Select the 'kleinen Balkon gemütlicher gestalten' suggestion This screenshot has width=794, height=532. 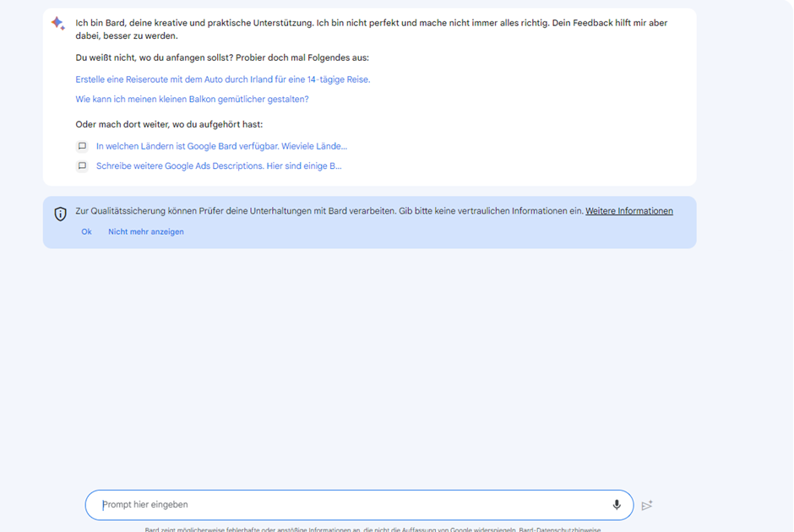[x=192, y=99]
